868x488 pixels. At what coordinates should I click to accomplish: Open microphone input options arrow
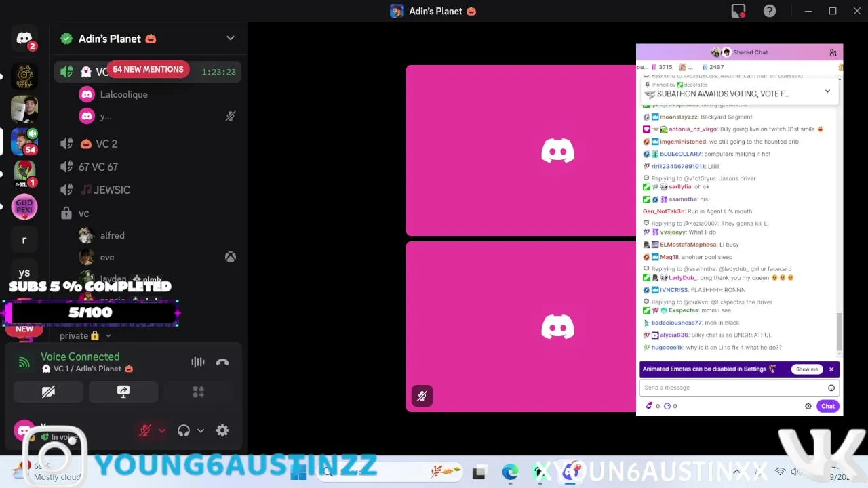tap(162, 430)
